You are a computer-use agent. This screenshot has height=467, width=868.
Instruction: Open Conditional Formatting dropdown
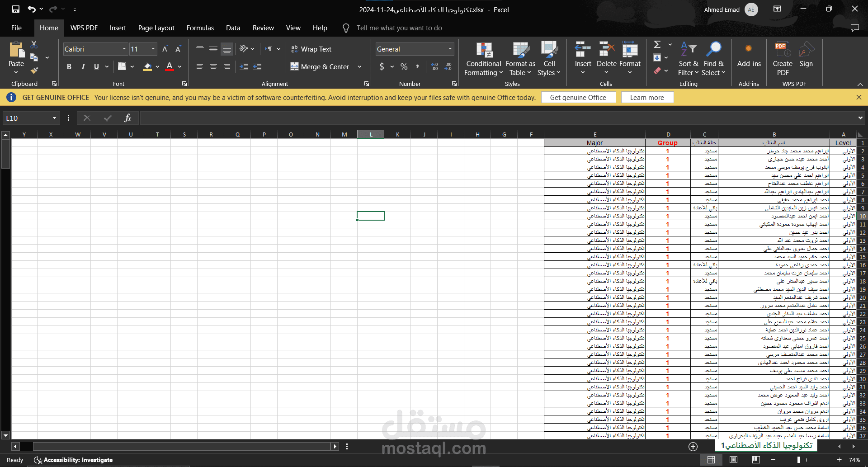point(484,59)
